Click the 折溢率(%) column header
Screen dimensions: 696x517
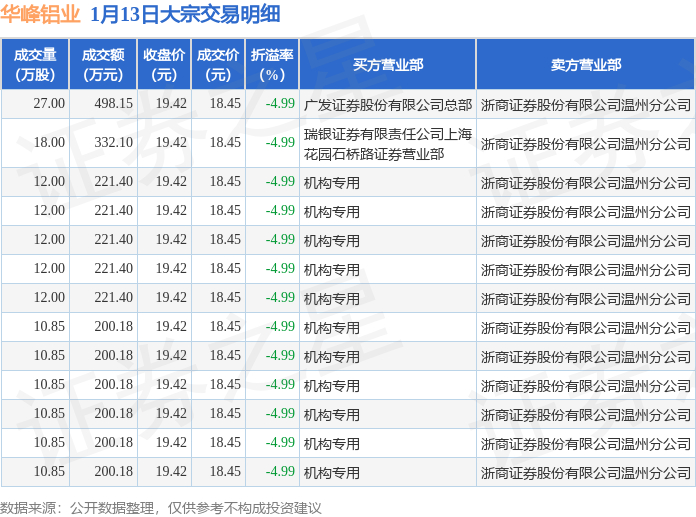(272, 64)
